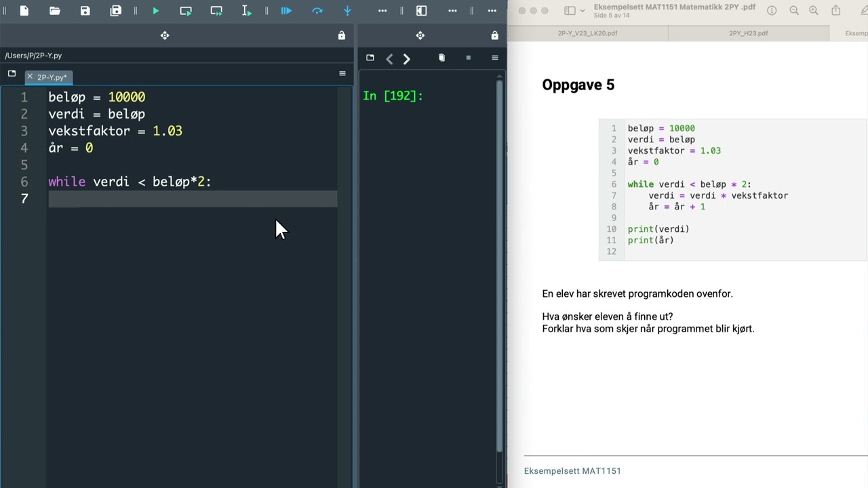Zoom in on the PDF in Preview
The image size is (868, 488).
click(x=814, y=11)
